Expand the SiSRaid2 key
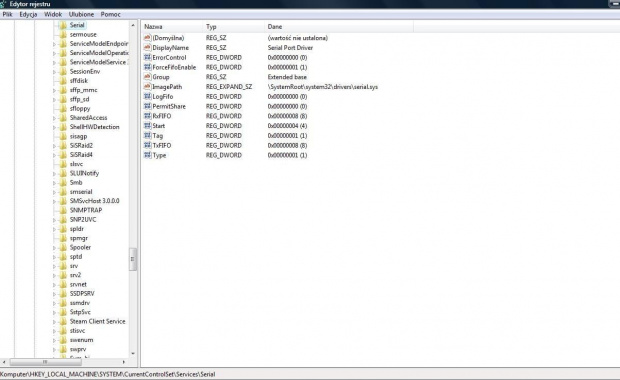This screenshot has height=380, width=620. 55,146
